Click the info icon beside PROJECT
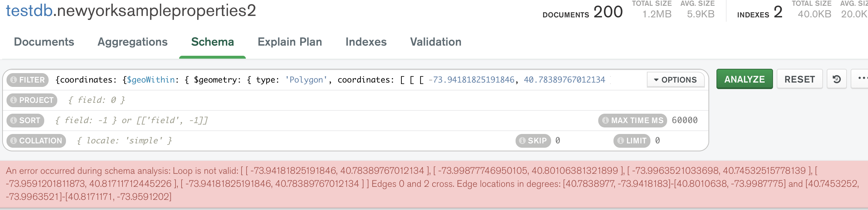Image resolution: width=868 pixels, height=210 pixels. pyautogui.click(x=14, y=100)
